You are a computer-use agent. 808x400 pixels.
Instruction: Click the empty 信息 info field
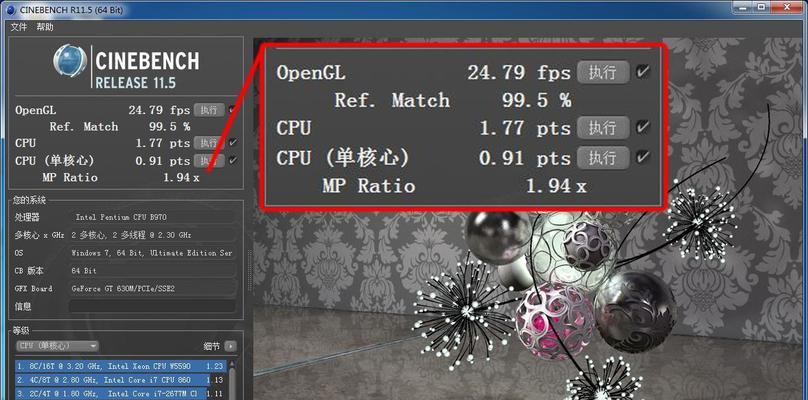tap(153, 306)
